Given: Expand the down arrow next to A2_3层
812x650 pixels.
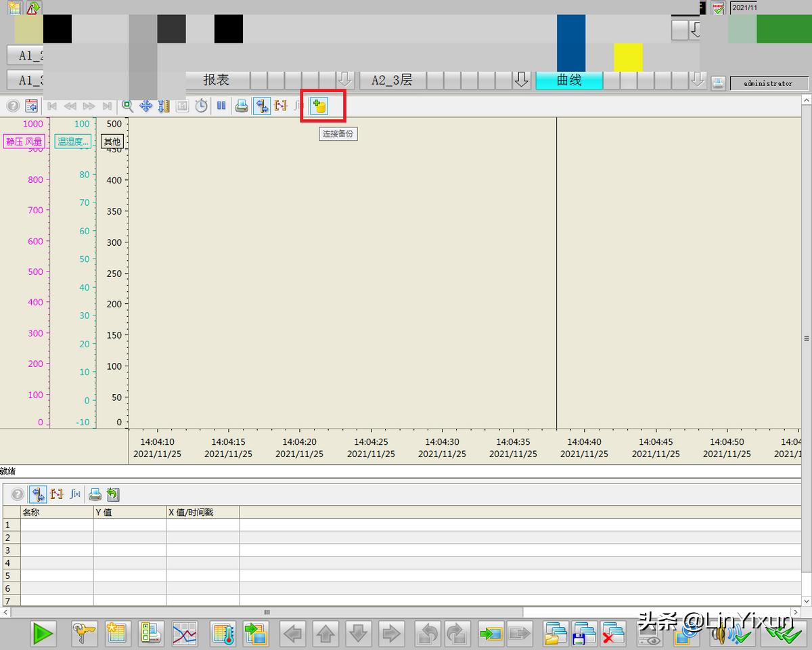Looking at the screenshot, I should (x=521, y=80).
